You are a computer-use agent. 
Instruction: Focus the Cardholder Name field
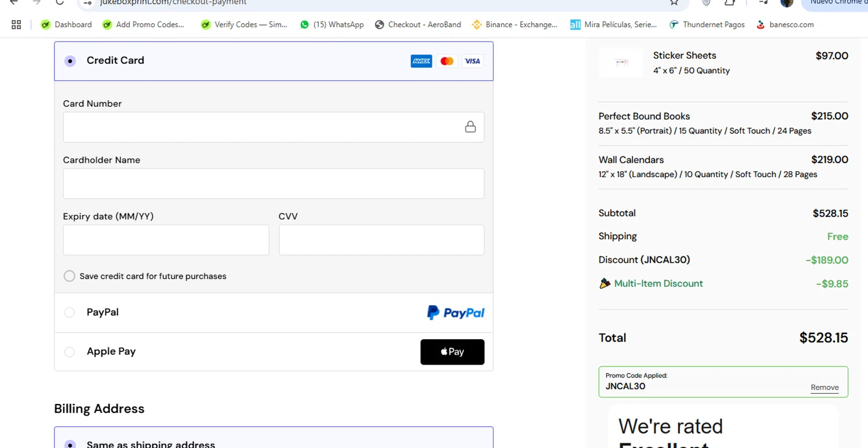tap(273, 183)
